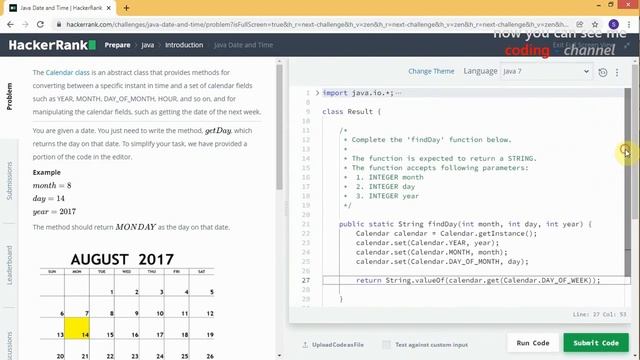Go to Java in breadcrumb

(148, 45)
